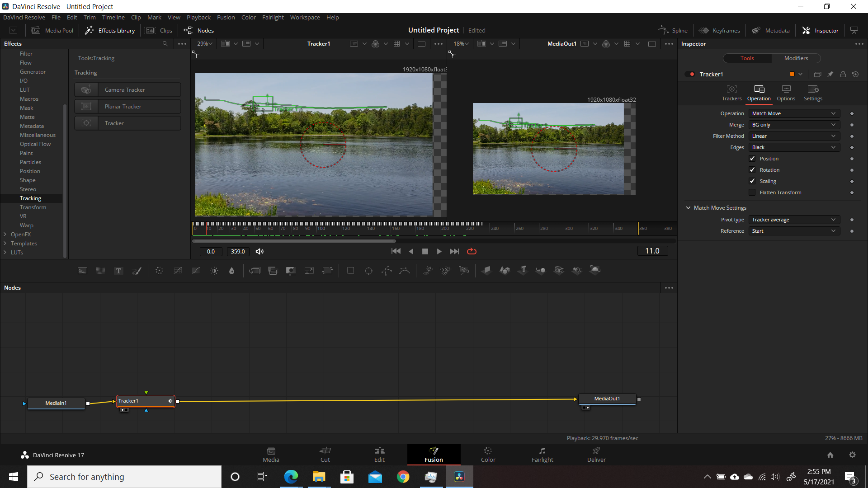
Task: Play forward in the viewer transport
Action: (x=439, y=251)
